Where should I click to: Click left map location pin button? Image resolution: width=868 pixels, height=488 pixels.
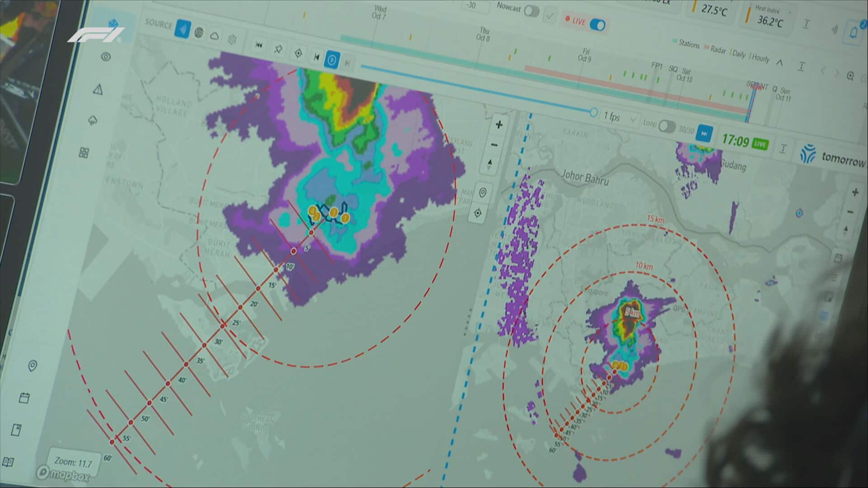(x=482, y=193)
